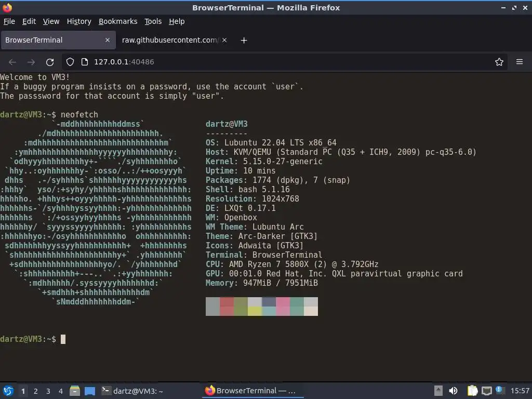This screenshot has width=532, height=399.
Task: Click the 'CPU: AMD Ryzen 7 5800X' line
Action: coord(292,264)
